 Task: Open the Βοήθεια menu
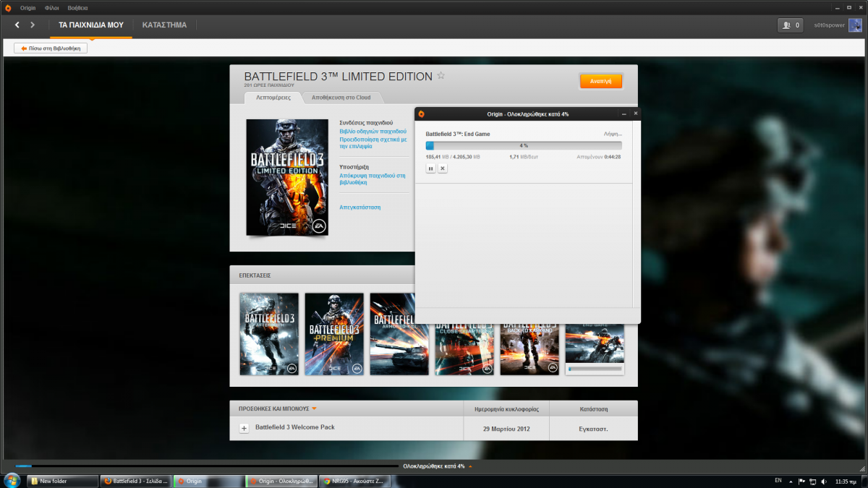click(x=77, y=7)
